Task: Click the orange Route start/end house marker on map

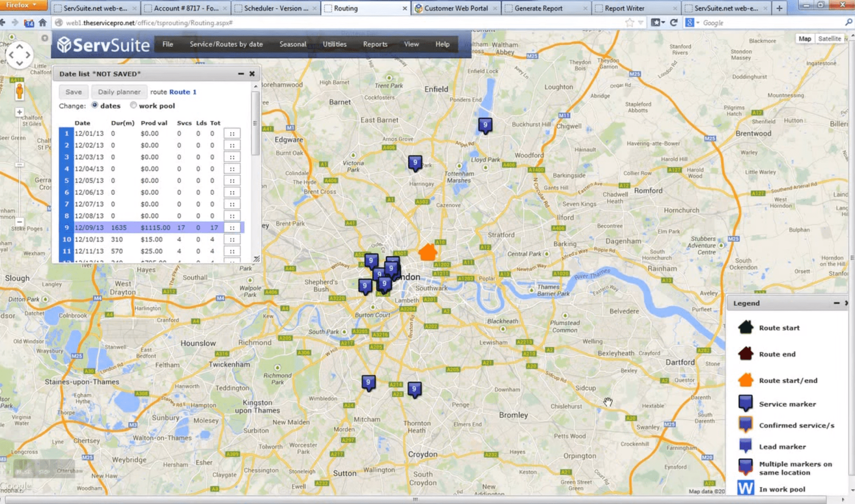Action: pos(427,252)
